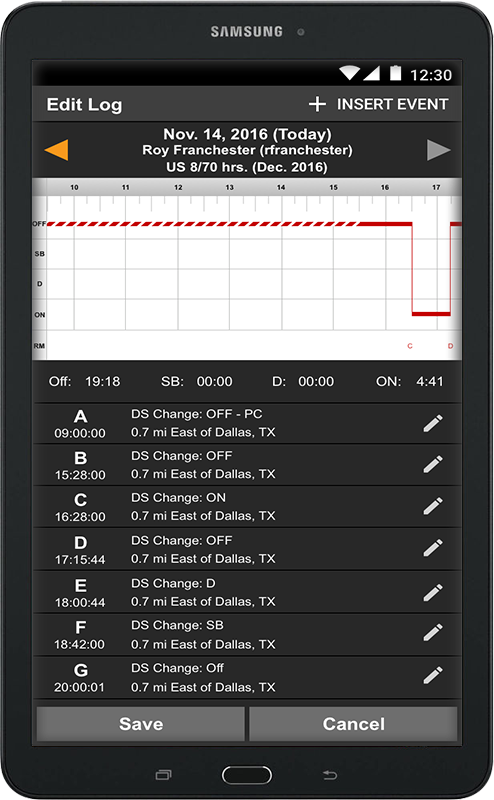This screenshot has width=494, height=800.
Task: Click the Save button
Action: [141, 723]
